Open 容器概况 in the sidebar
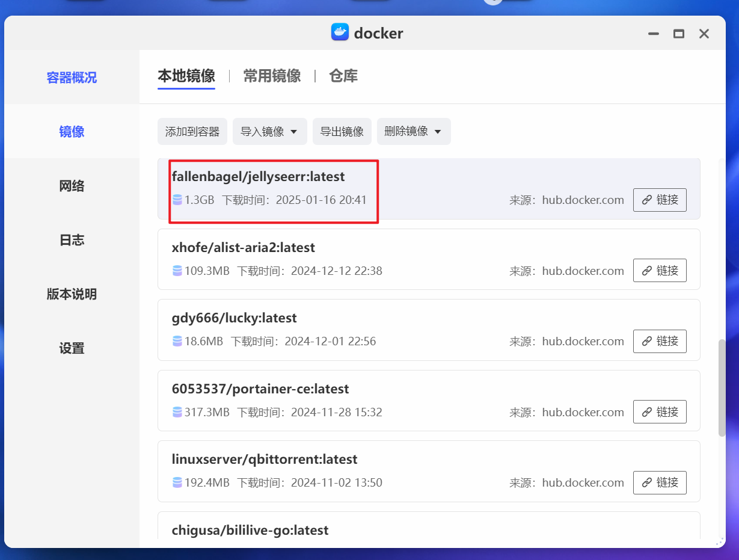739x560 pixels. tap(72, 78)
